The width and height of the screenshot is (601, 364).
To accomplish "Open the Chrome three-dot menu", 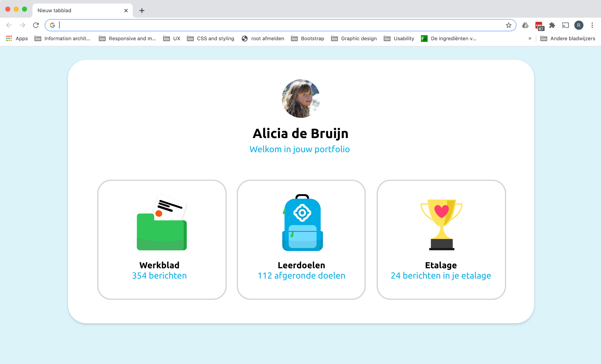I will (592, 25).
